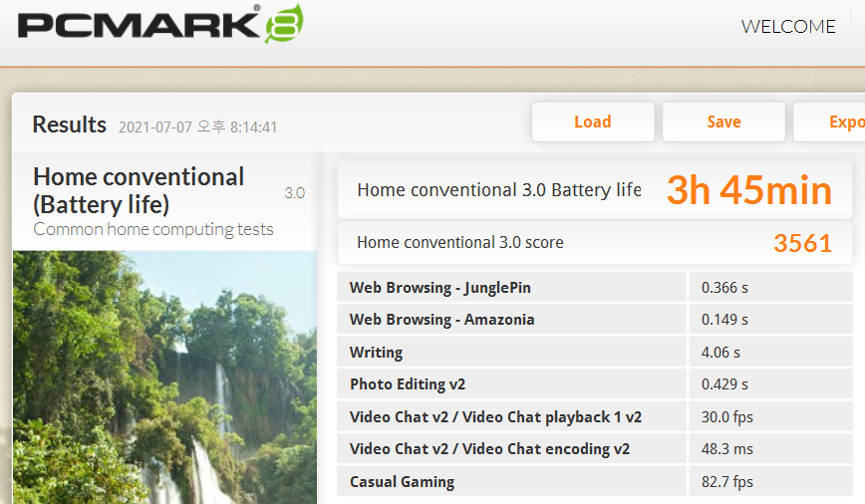Click the 0.429 s Photo Editing value
Image resolution: width=865 pixels, height=504 pixels.
pyautogui.click(x=724, y=384)
